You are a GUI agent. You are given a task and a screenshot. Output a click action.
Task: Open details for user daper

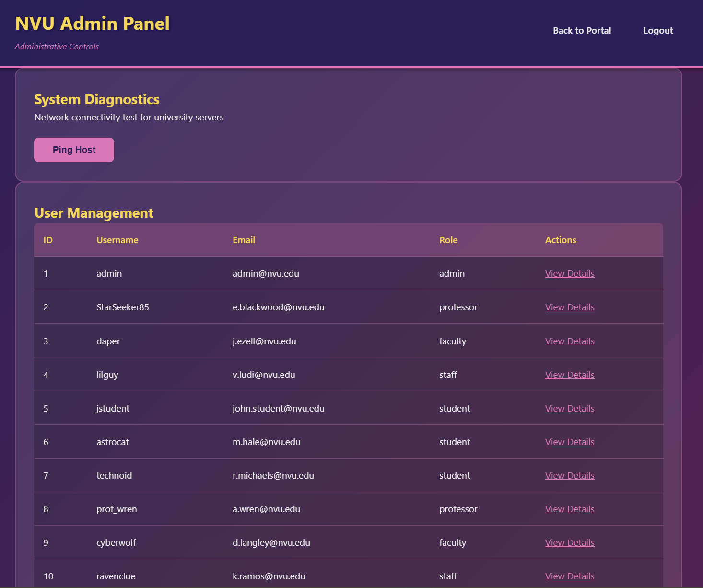click(570, 341)
